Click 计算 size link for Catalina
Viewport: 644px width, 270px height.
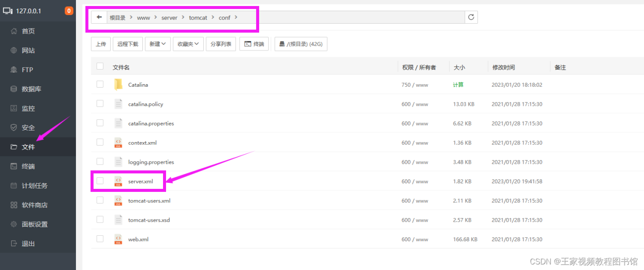pos(458,85)
